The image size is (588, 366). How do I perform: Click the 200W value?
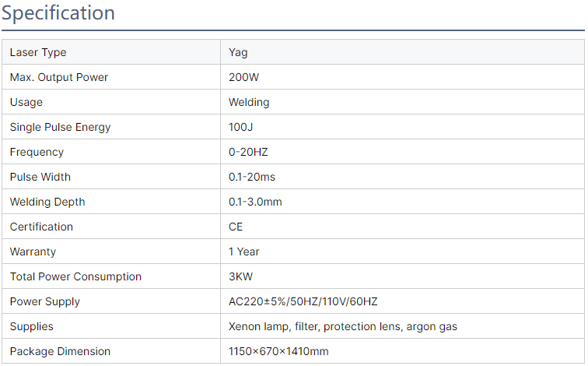243,77
